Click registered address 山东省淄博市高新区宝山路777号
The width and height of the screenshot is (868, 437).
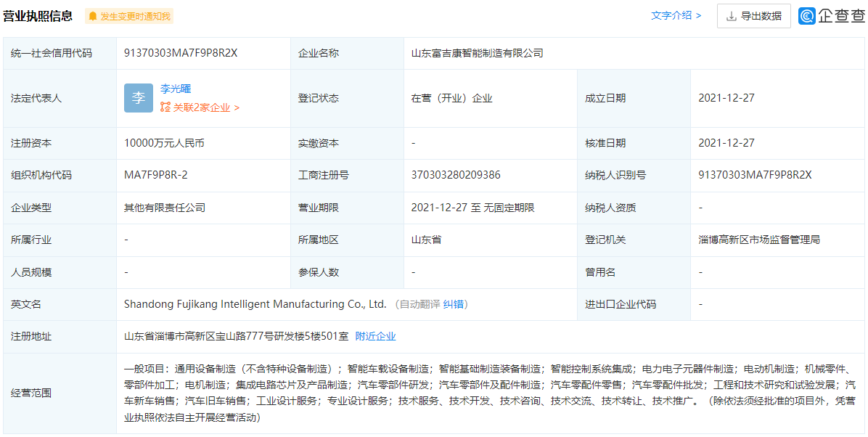point(236,336)
